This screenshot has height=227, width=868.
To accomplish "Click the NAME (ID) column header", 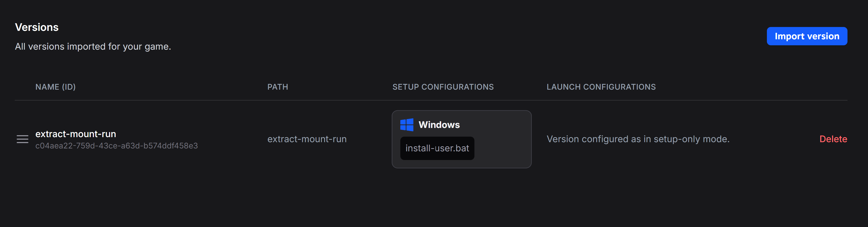I will tap(56, 87).
